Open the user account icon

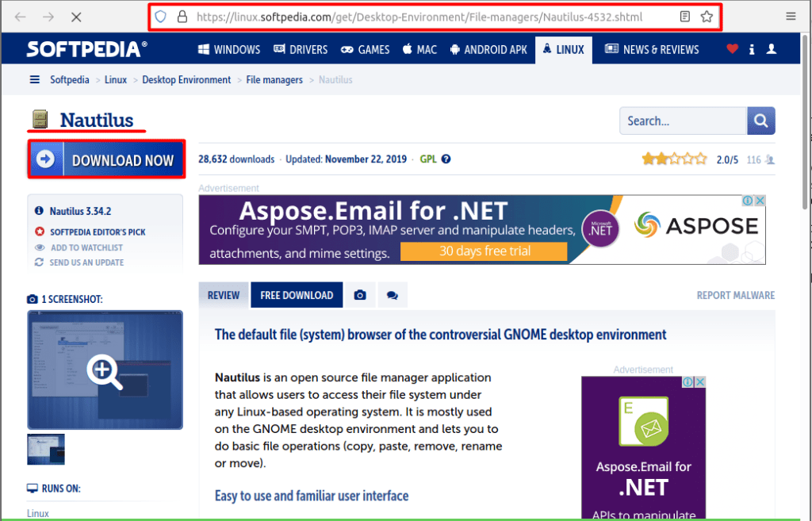click(772, 48)
